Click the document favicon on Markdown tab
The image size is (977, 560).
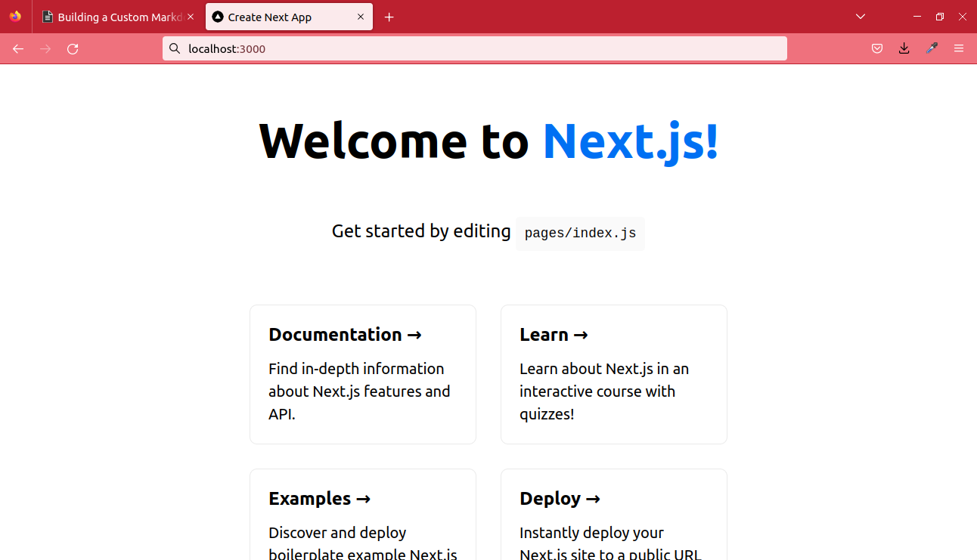pyautogui.click(x=48, y=17)
